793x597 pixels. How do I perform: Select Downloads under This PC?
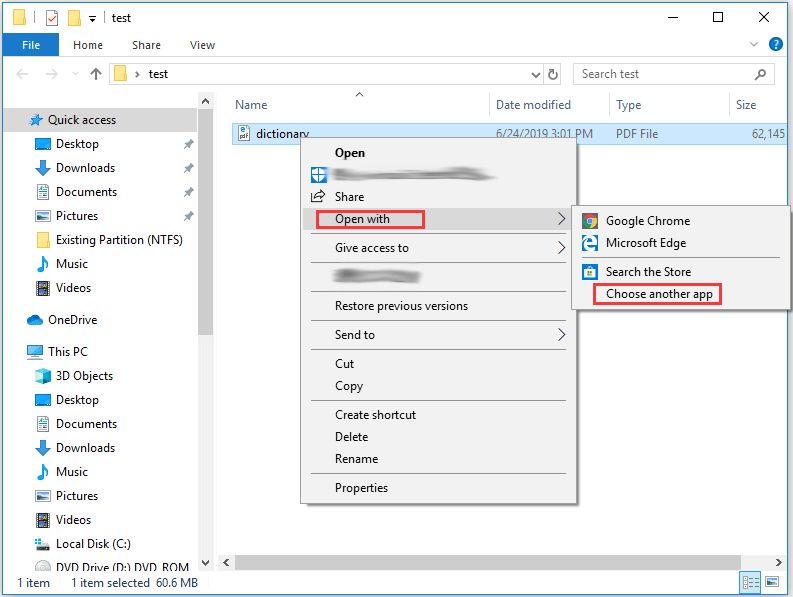pos(85,448)
